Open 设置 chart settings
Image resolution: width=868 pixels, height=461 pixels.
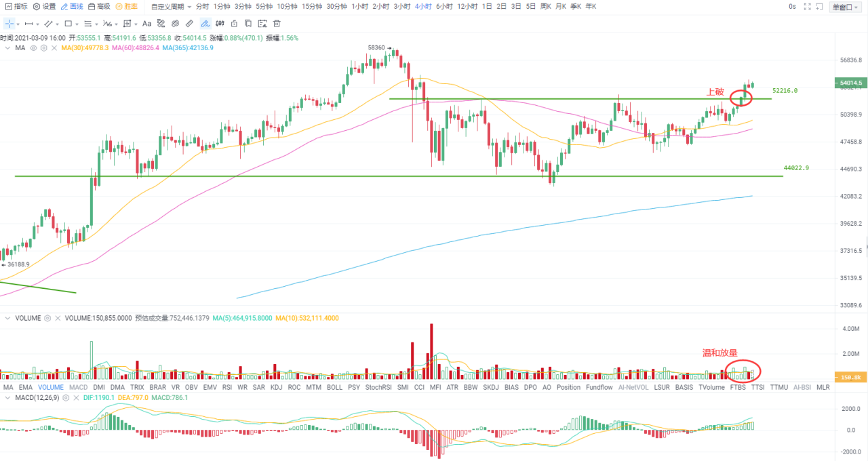(45, 6)
